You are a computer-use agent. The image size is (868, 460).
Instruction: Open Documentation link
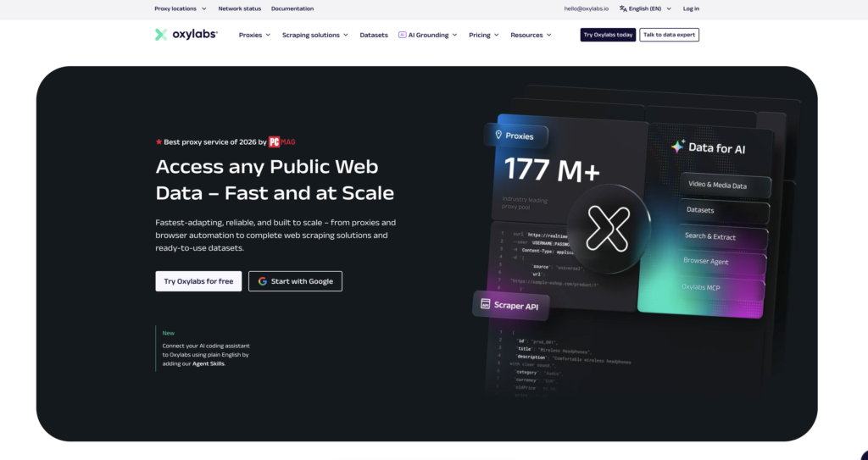pyautogui.click(x=292, y=8)
